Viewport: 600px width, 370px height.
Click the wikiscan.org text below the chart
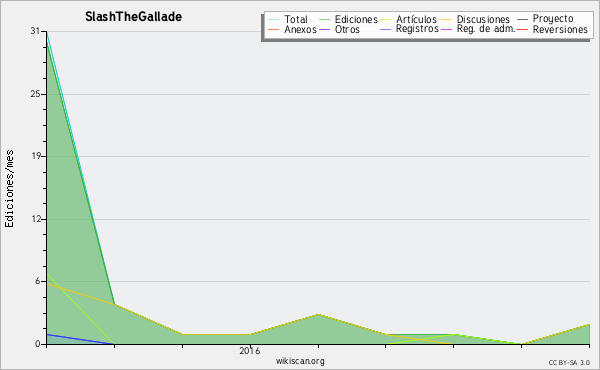pyautogui.click(x=300, y=361)
